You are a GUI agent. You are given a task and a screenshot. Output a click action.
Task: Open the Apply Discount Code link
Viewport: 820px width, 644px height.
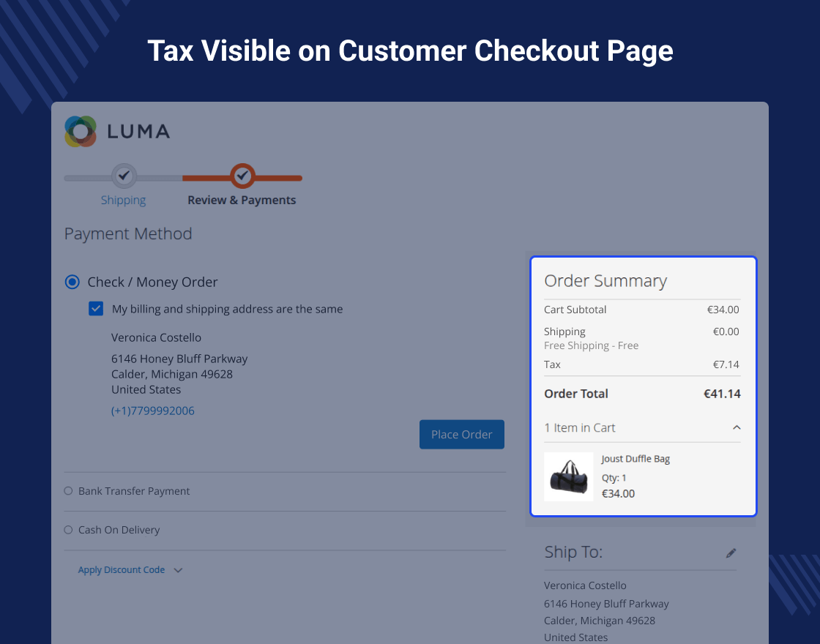click(122, 570)
